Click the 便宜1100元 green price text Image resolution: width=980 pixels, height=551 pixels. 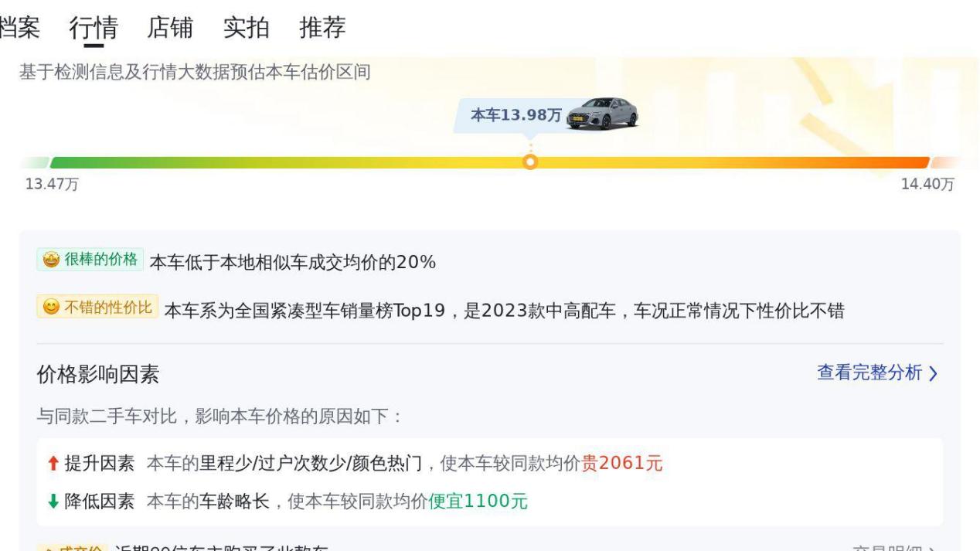pyautogui.click(x=478, y=501)
